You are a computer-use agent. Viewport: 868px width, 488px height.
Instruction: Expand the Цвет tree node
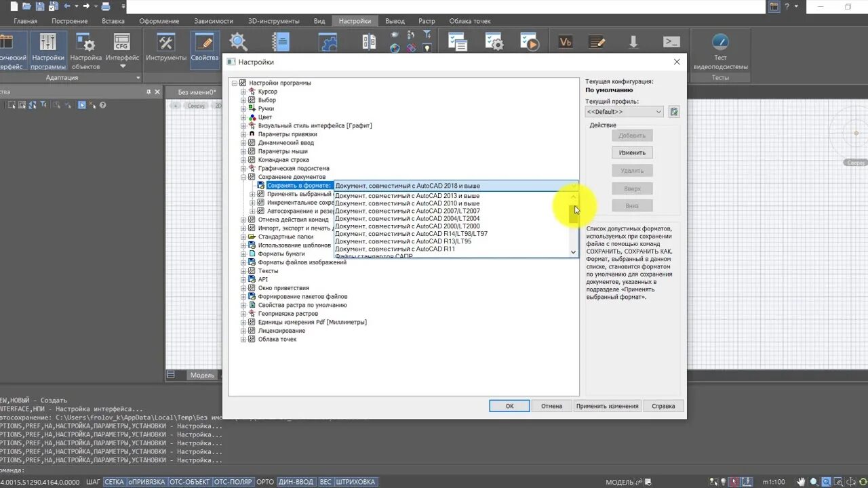(243, 117)
